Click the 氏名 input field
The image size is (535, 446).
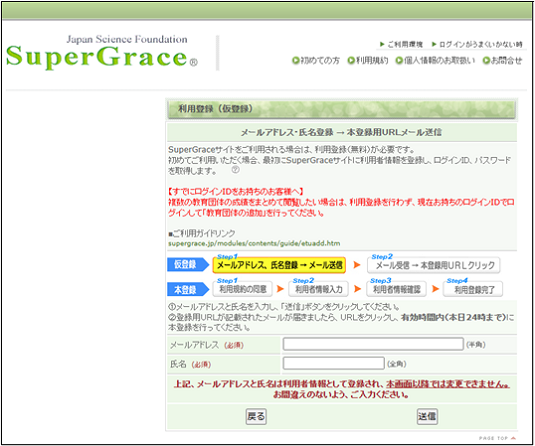click(334, 363)
